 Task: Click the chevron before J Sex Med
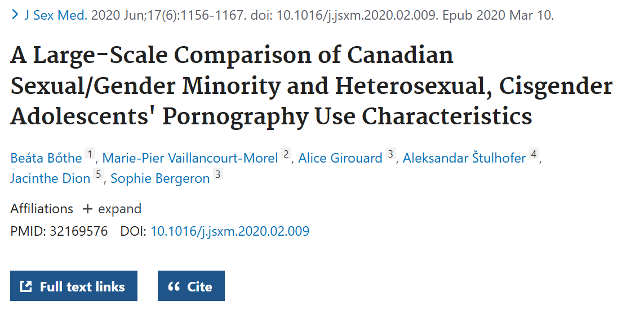15,15
